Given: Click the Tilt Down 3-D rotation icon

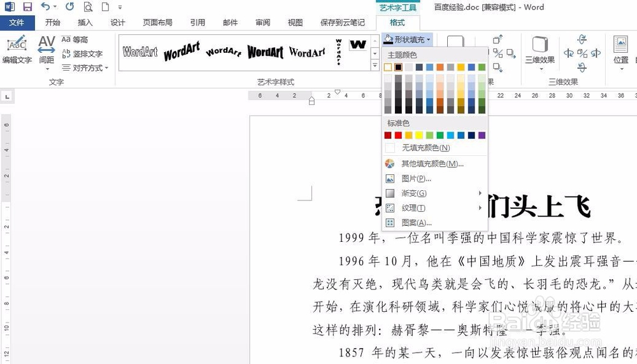Looking at the screenshot, I should point(582,67).
